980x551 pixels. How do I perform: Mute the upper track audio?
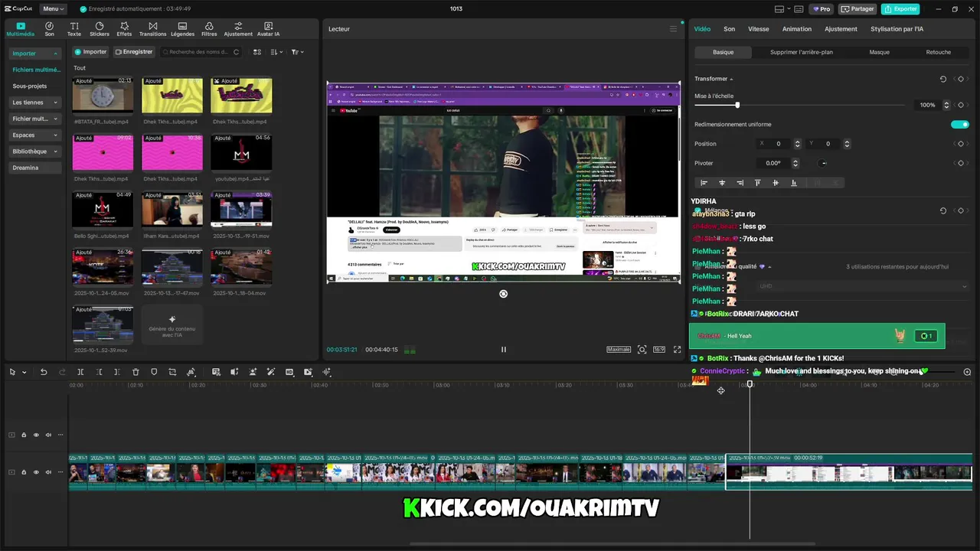point(48,435)
